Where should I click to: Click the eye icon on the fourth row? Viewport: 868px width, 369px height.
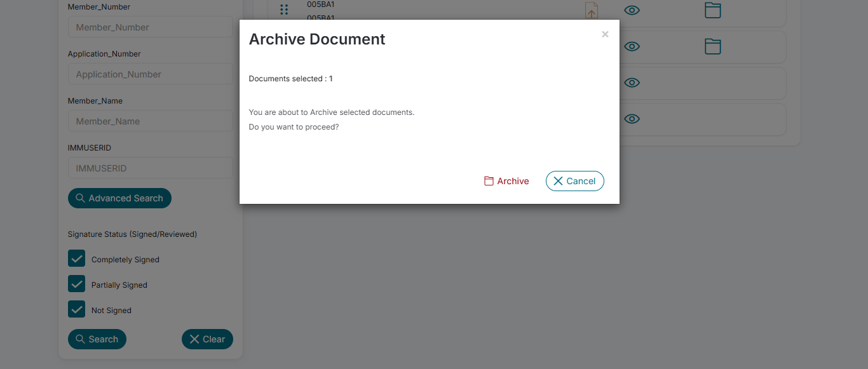pyautogui.click(x=632, y=119)
